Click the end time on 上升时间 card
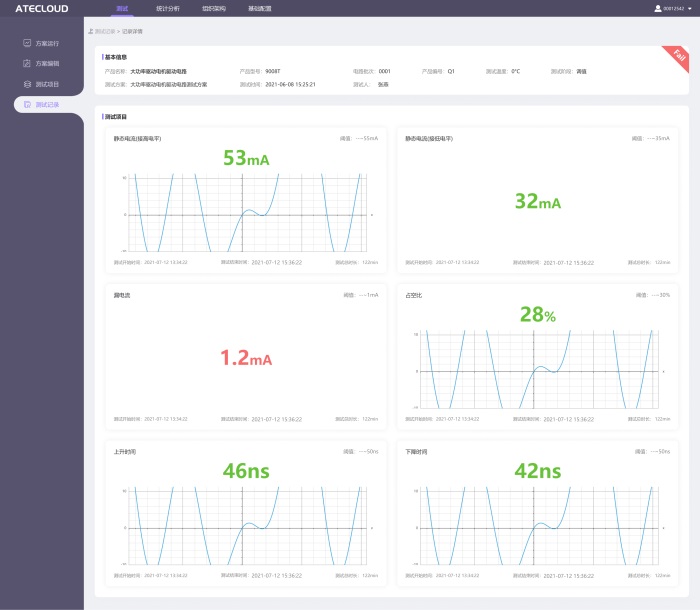Viewport: 700px width, 610px height. 277,576
